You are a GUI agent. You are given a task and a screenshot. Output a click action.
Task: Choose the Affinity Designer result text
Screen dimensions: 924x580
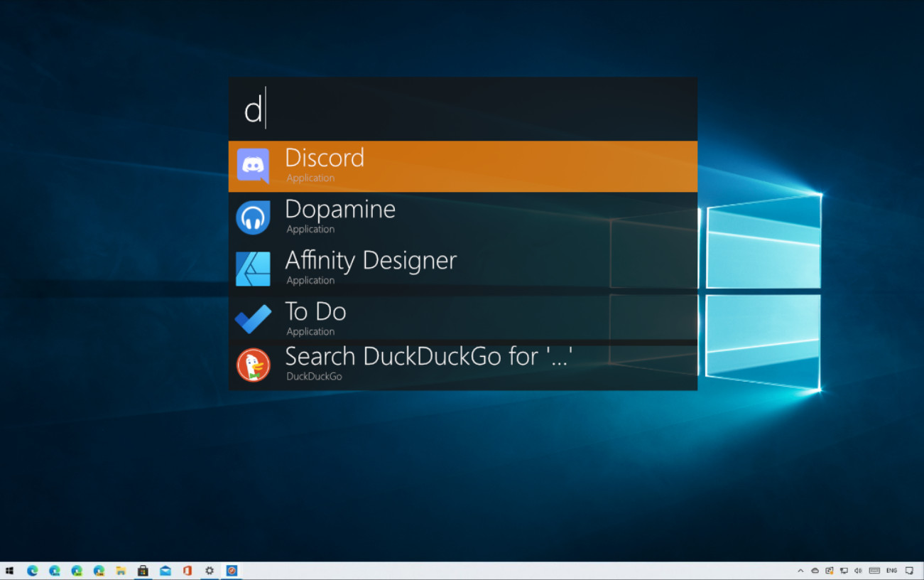pos(371,260)
